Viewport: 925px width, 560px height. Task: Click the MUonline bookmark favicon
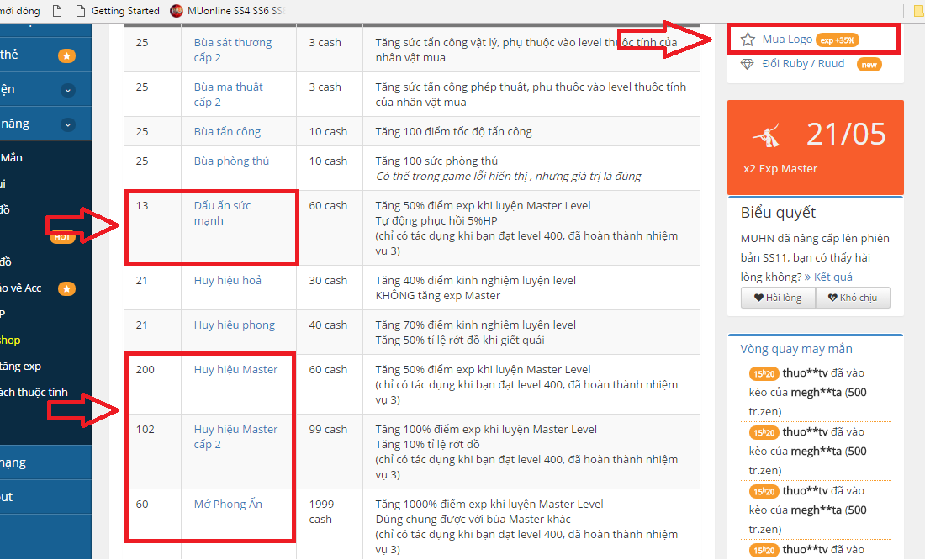(x=176, y=11)
